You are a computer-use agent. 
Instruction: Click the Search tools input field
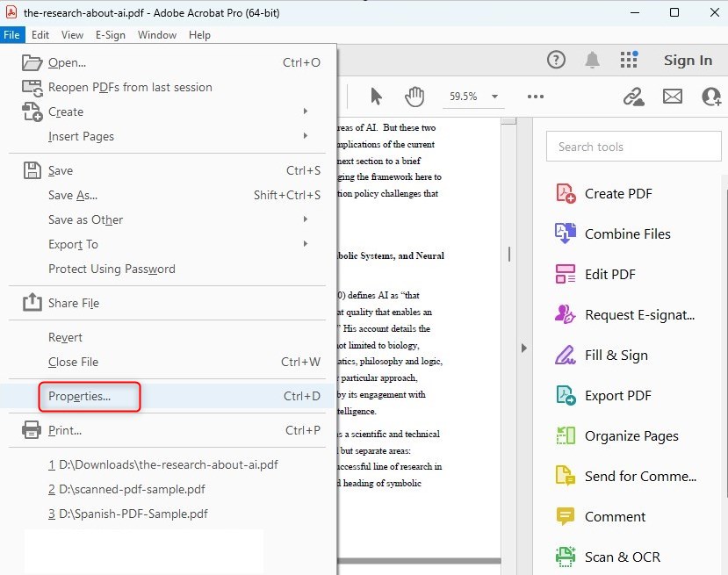[x=633, y=146]
